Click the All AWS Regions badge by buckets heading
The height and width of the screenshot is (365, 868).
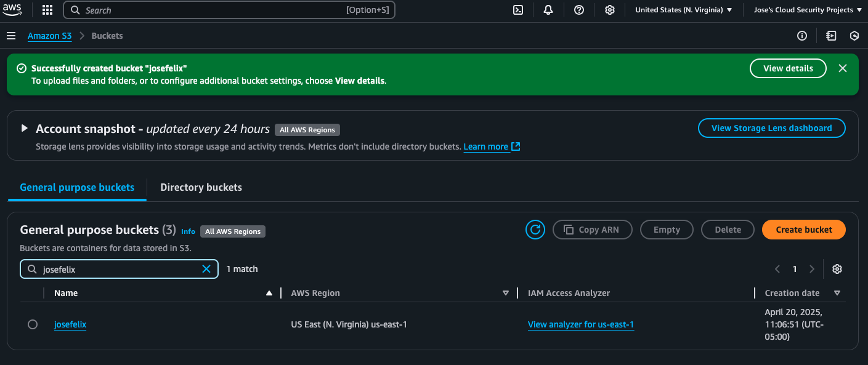[x=233, y=231]
